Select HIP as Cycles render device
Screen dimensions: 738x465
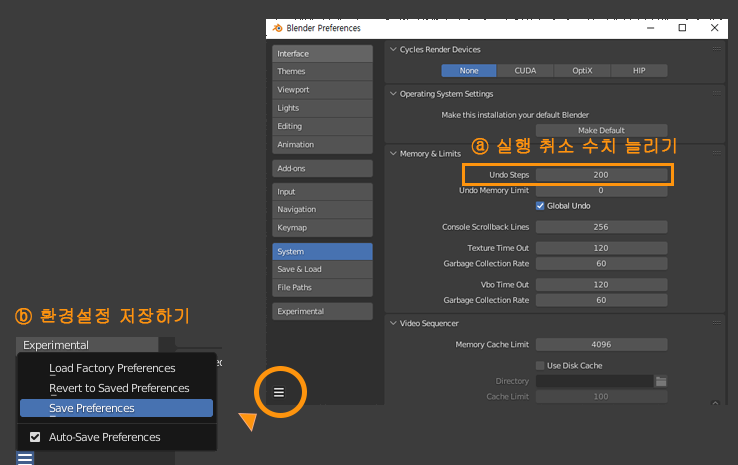pos(639,71)
